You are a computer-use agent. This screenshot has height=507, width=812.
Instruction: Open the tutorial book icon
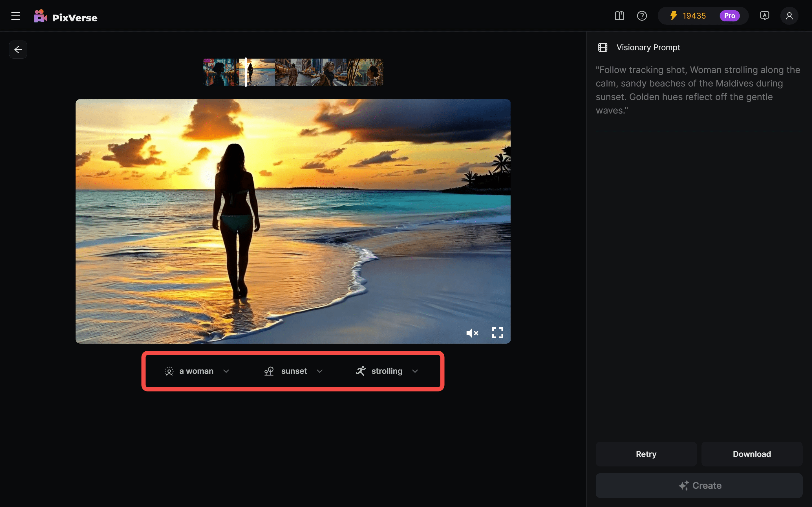click(619, 16)
